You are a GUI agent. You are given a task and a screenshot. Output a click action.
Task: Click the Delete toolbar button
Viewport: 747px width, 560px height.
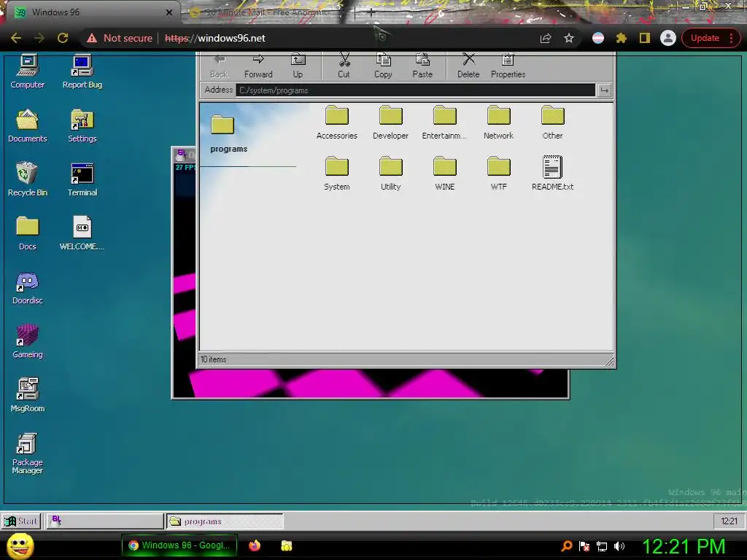click(468, 66)
